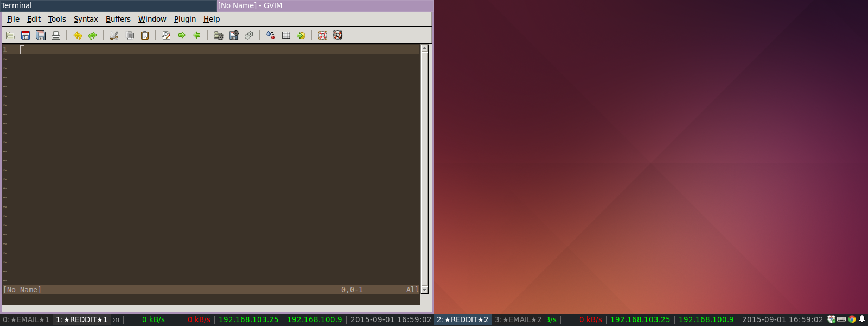
Task: Click the Dropbox tray icon
Action: [831, 319]
